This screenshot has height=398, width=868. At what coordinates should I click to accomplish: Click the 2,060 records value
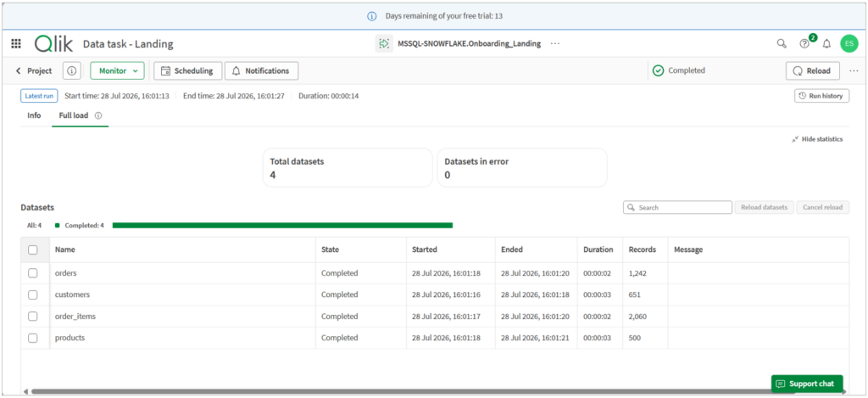637,317
